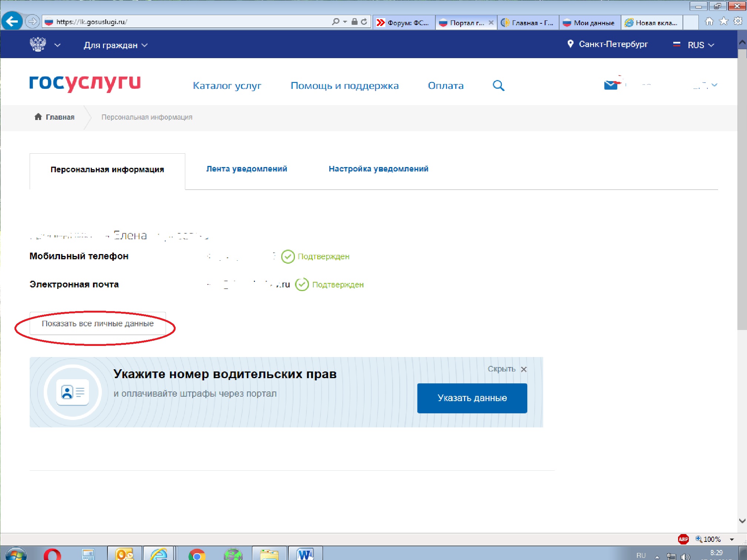
Task: Open the 'Для граждан' dropdown
Action: [116, 45]
